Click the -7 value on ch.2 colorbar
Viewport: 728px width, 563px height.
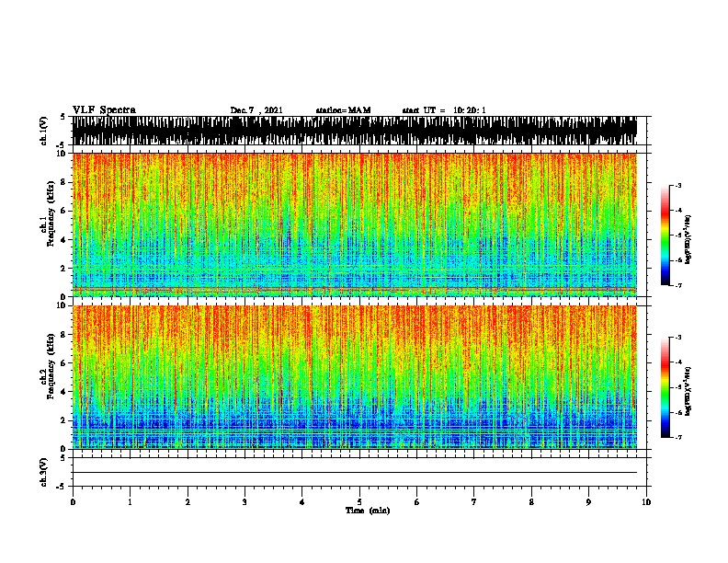(x=677, y=437)
